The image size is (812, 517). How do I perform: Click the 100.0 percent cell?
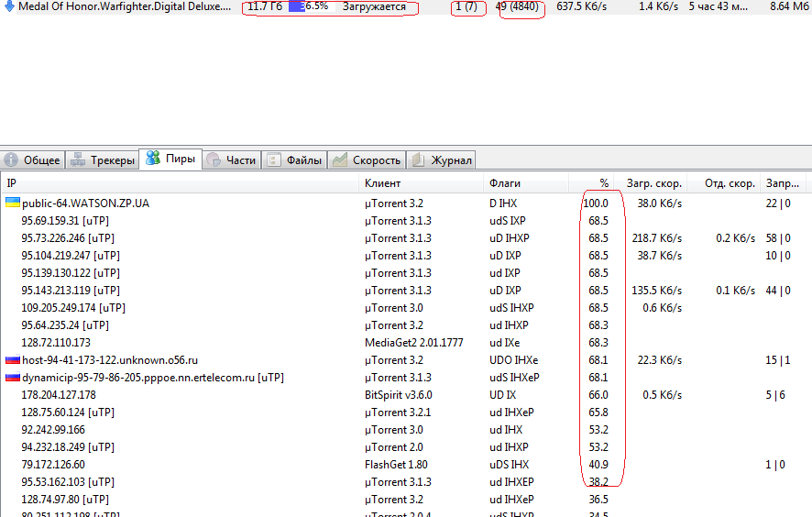click(596, 203)
